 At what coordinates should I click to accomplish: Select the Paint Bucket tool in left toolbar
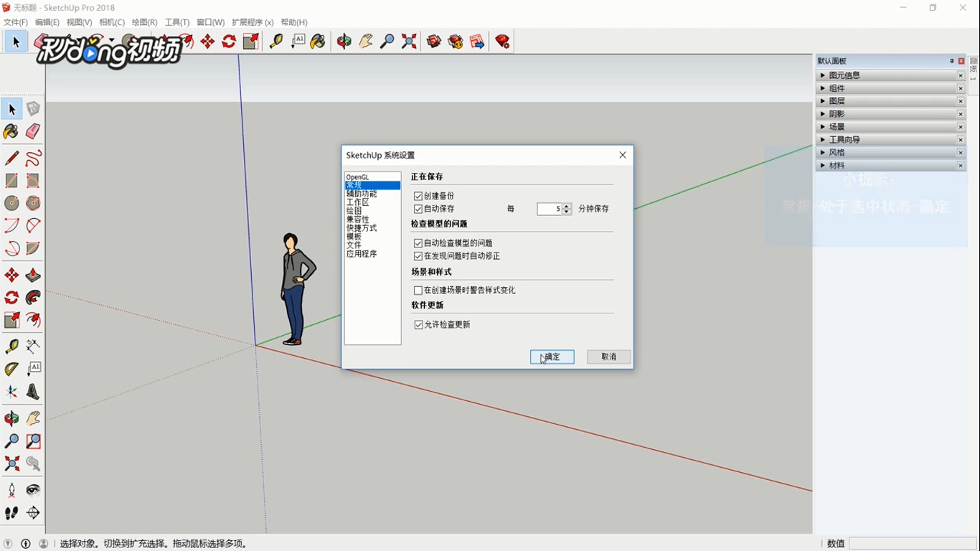11,131
